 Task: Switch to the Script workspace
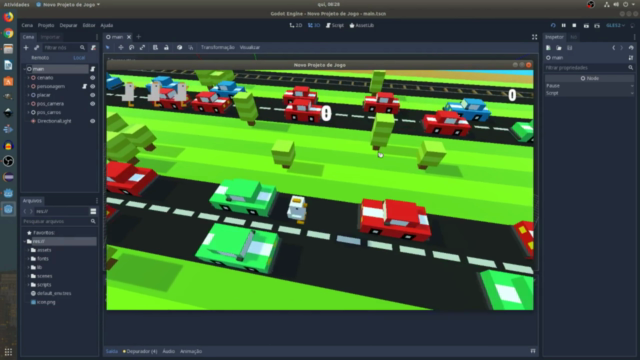click(x=335, y=25)
